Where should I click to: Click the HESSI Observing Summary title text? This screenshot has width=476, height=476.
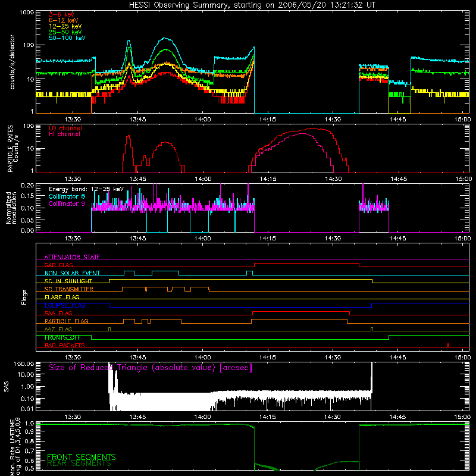tap(252, 5)
